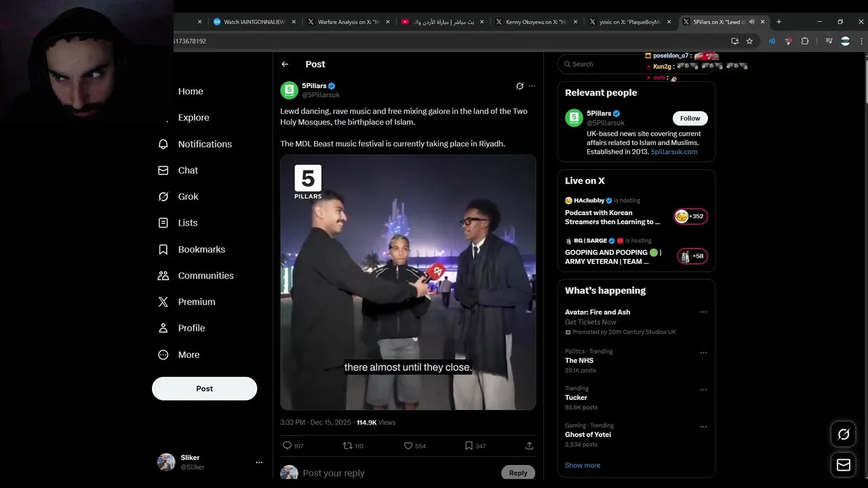The width and height of the screenshot is (868, 488).
Task: Click the Grok icon in sidebar
Action: tap(163, 197)
